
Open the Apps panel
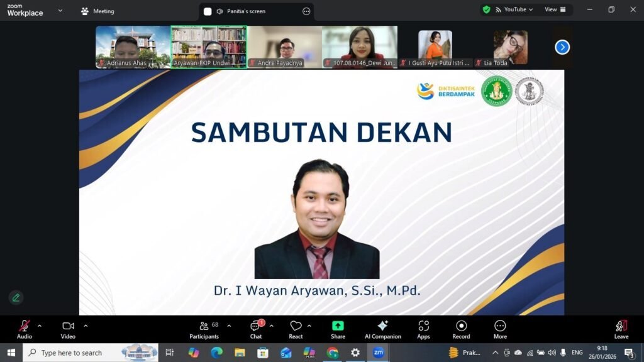(x=423, y=329)
